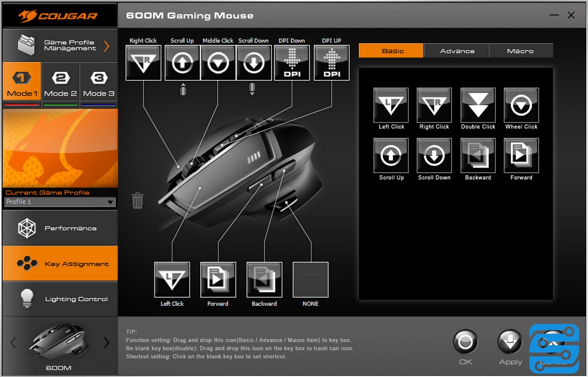
Task: Close the Cougar window
Action: [x=571, y=15]
